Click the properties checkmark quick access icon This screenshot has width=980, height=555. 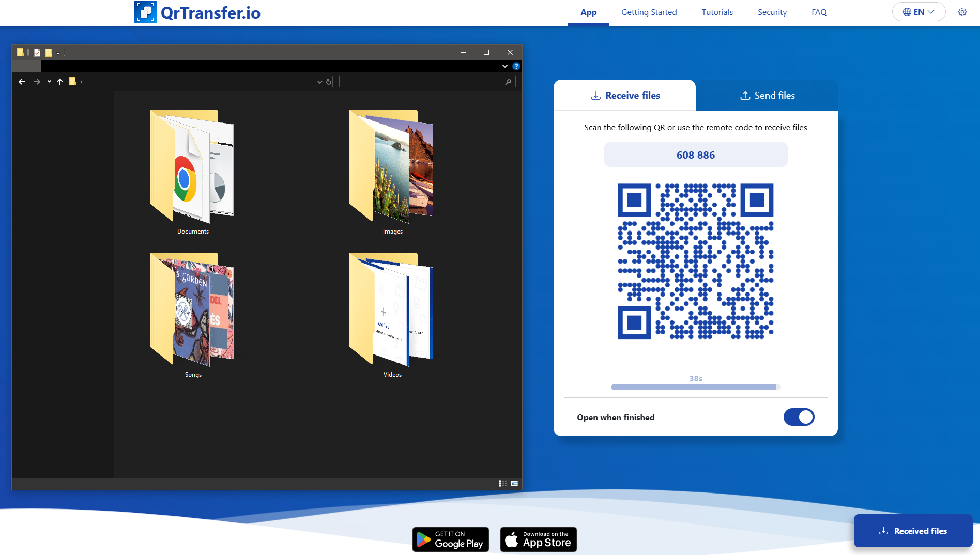[37, 52]
